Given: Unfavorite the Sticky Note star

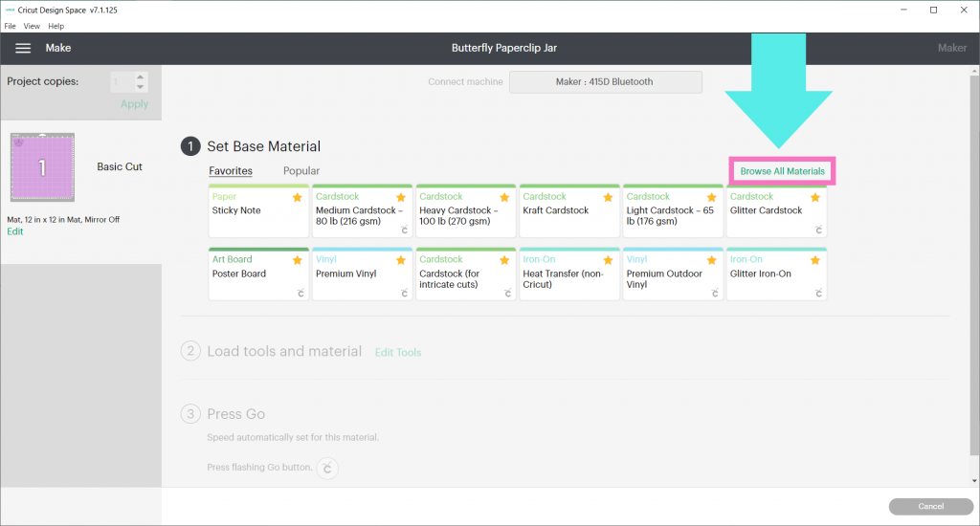Looking at the screenshot, I should (x=298, y=197).
